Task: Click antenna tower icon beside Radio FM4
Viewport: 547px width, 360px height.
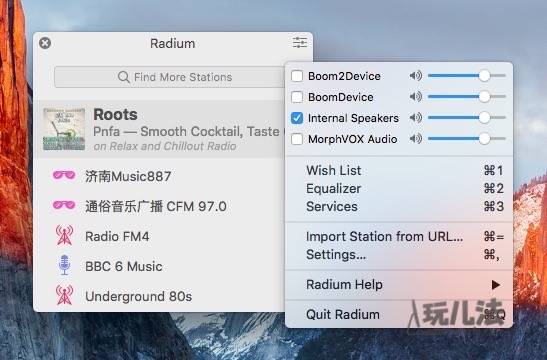Action: pyautogui.click(x=64, y=235)
